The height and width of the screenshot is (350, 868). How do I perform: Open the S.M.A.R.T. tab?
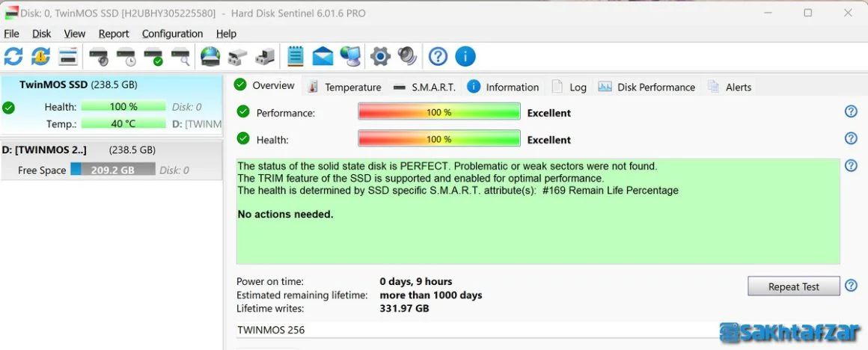click(424, 87)
